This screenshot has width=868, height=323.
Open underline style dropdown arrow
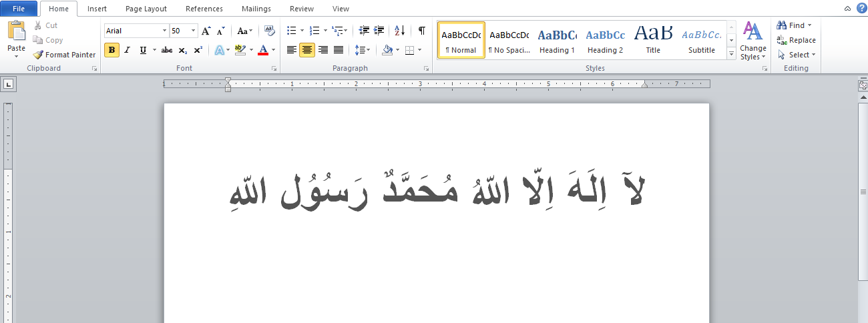click(x=155, y=50)
